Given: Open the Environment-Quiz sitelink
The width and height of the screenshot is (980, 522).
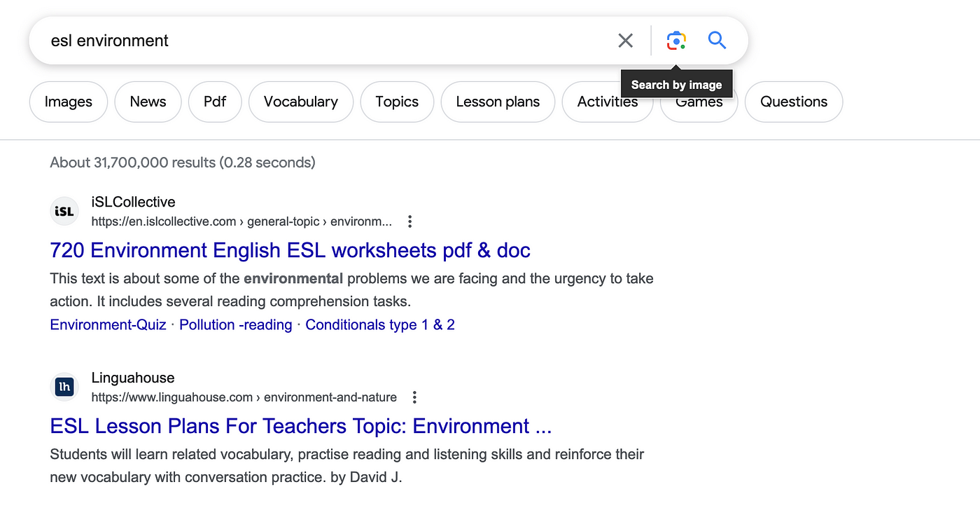Looking at the screenshot, I should click(x=108, y=324).
